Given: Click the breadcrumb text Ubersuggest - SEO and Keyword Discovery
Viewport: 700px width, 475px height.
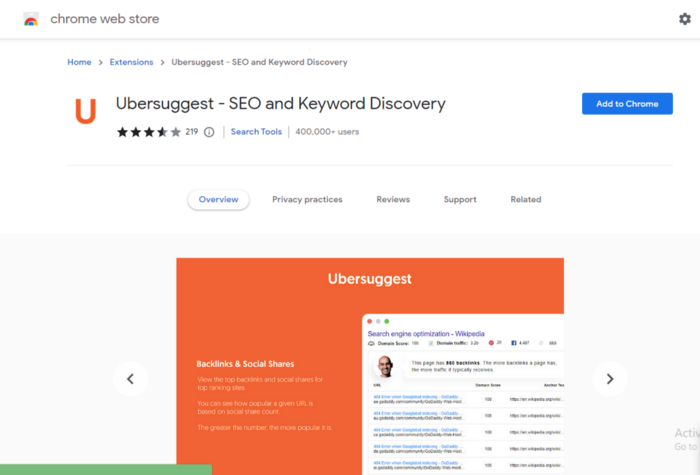Looking at the screenshot, I should (x=259, y=62).
